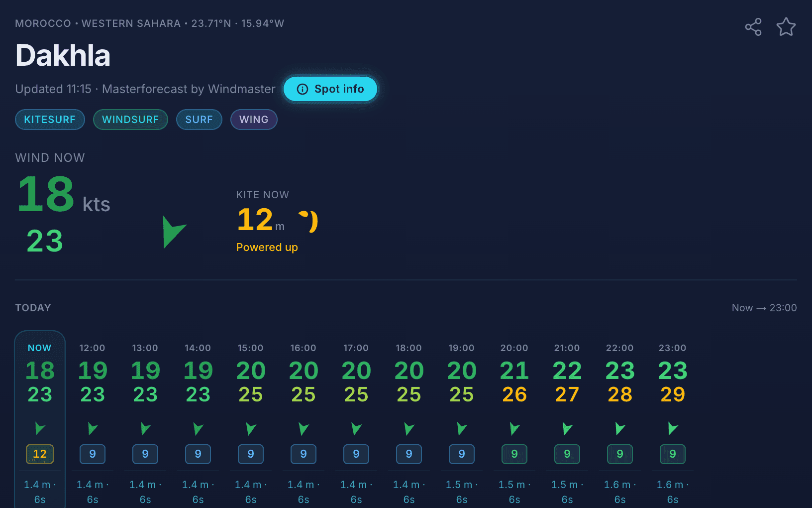
Task: Click the 17:00 kite size 9 badge
Action: click(x=356, y=454)
